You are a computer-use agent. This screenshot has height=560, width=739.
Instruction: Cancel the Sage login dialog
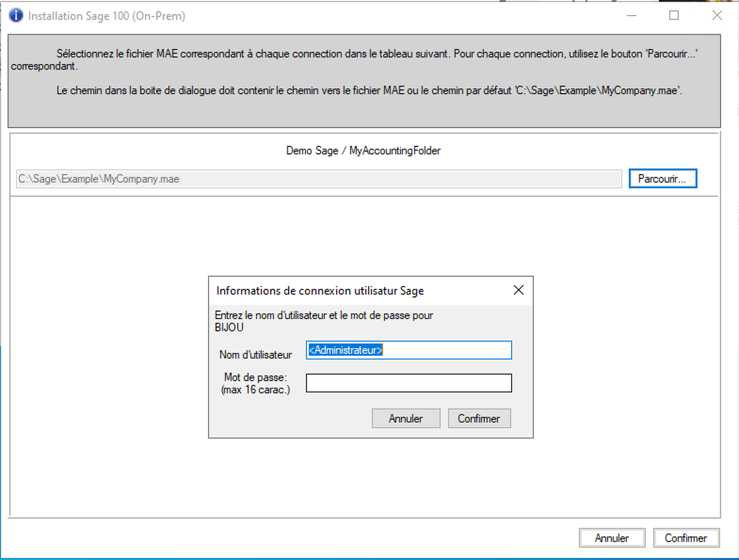pos(406,419)
